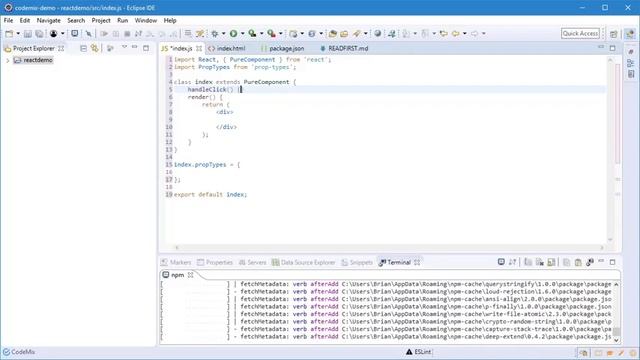
Task: Open the Back history dropdown arrow
Action: tap(465, 33)
